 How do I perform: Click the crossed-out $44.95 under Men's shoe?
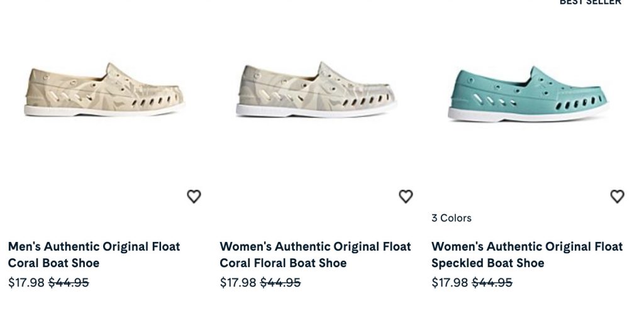(x=69, y=283)
